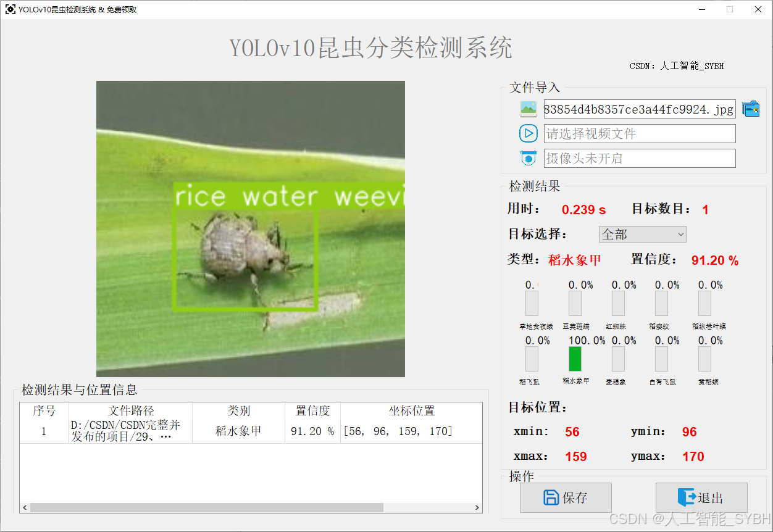The width and height of the screenshot is (773, 532).
Task: Click the camera icon
Action: coord(529,158)
